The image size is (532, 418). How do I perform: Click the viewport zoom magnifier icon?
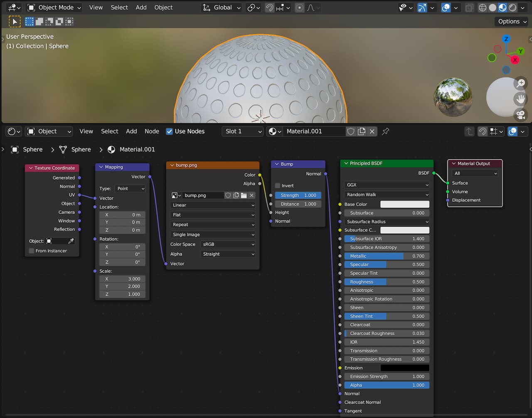[x=520, y=84]
